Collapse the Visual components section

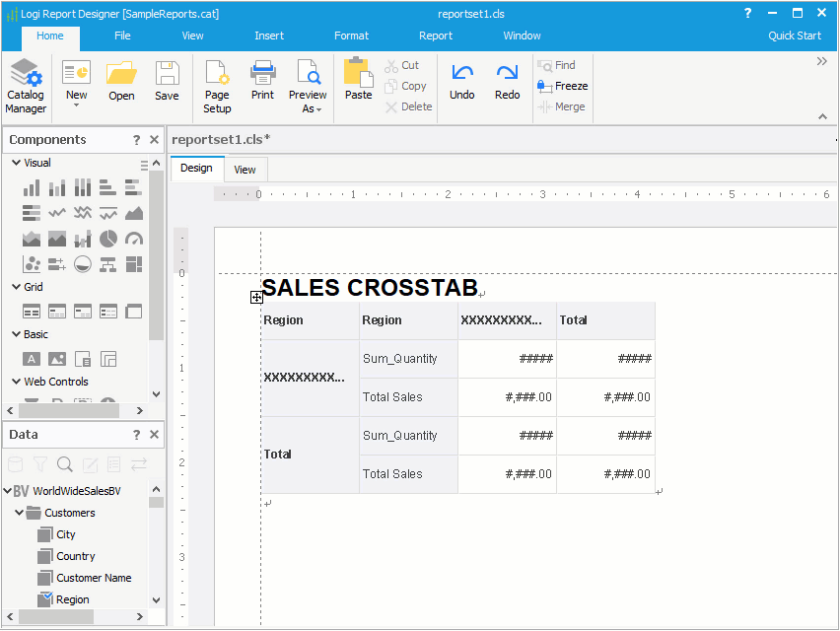pos(16,163)
